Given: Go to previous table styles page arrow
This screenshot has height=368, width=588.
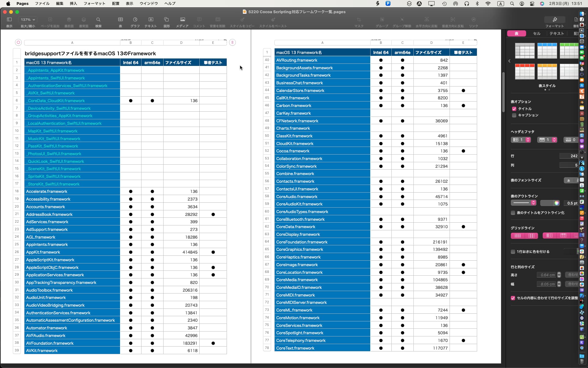Looking at the screenshot, I should pyautogui.click(x=509, y=61).
